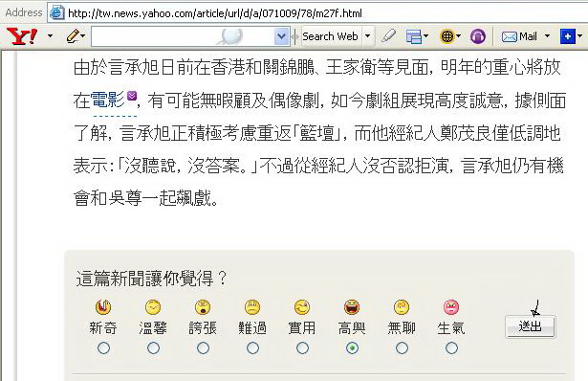Screen dimensions: 588x381
Task: Click the purple icon after 電影 link
Action: point(132,96)
